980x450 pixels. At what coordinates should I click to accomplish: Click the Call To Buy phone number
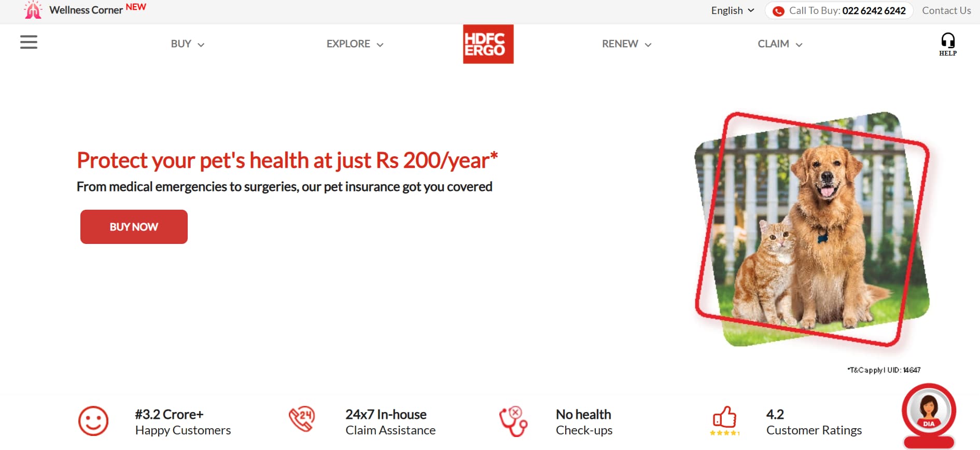874,10
